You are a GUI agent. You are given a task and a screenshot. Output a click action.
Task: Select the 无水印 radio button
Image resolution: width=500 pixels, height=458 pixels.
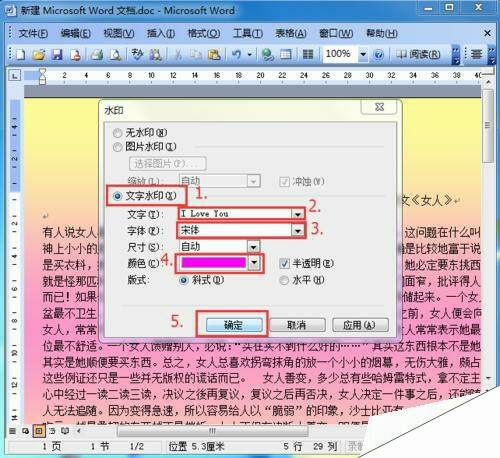point(117,133)
